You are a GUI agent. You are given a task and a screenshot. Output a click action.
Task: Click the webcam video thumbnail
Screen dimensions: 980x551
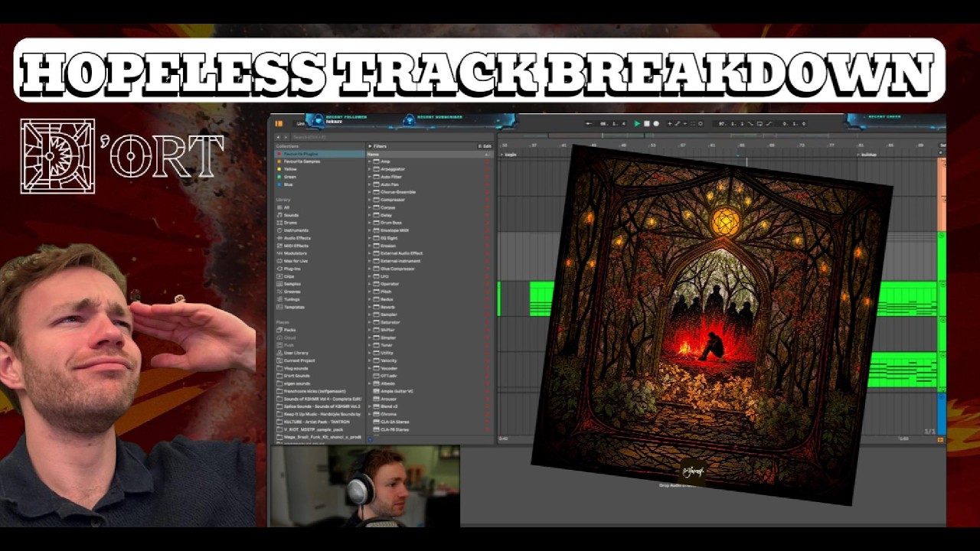click(364, 486)
